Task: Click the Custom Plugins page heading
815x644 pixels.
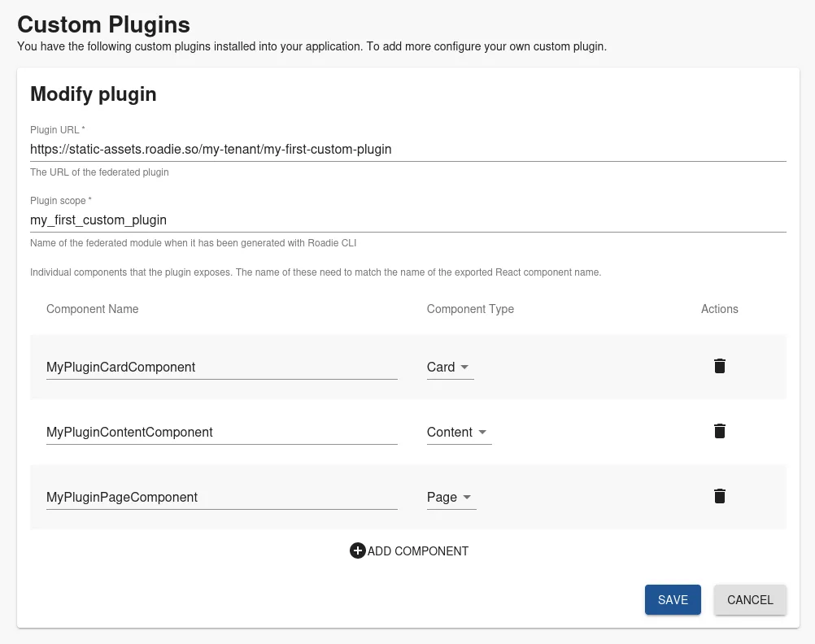Action: pyautogui.click(x=103, y=25)
